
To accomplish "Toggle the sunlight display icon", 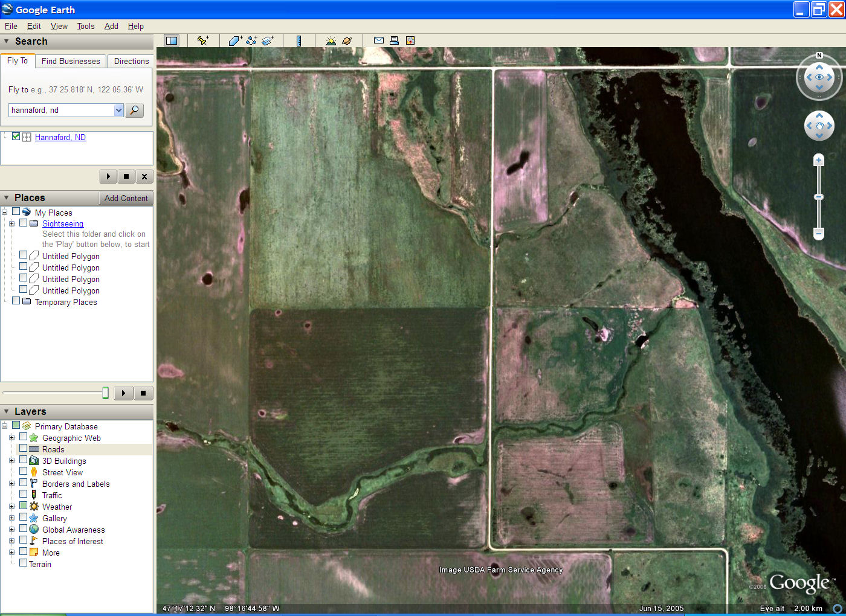I will (x=331, y=40).
